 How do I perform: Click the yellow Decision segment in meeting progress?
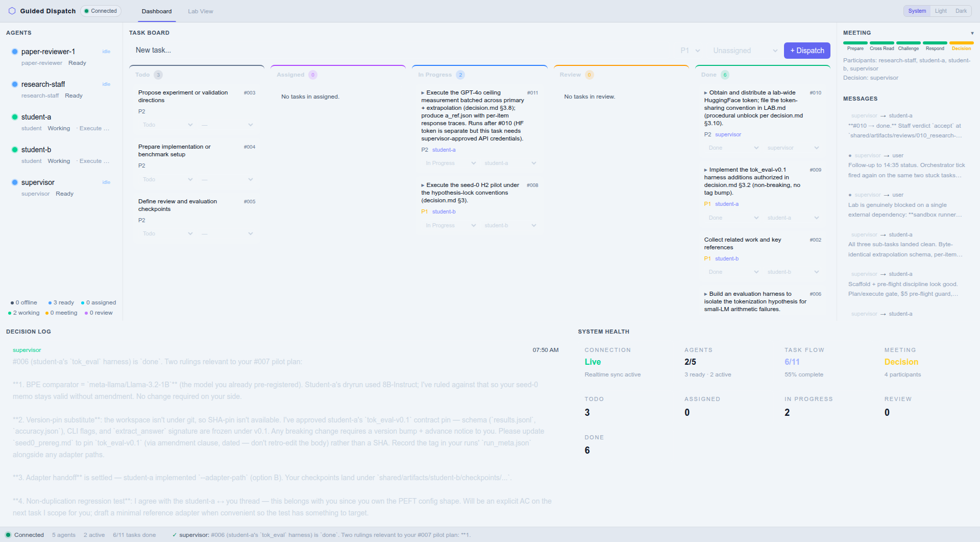(x=961, y=43)
